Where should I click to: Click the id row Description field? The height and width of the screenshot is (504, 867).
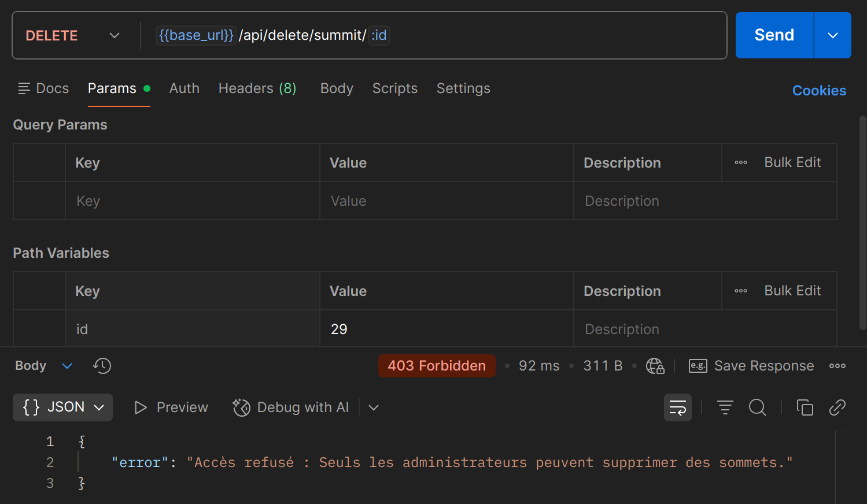pyautogui.click(x=705, y=329)
